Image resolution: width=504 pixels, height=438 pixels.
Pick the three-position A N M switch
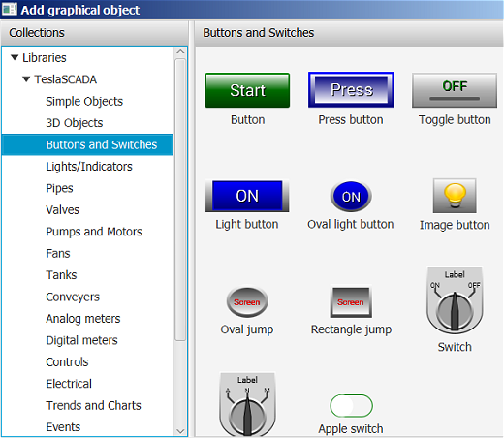[247, 405]
